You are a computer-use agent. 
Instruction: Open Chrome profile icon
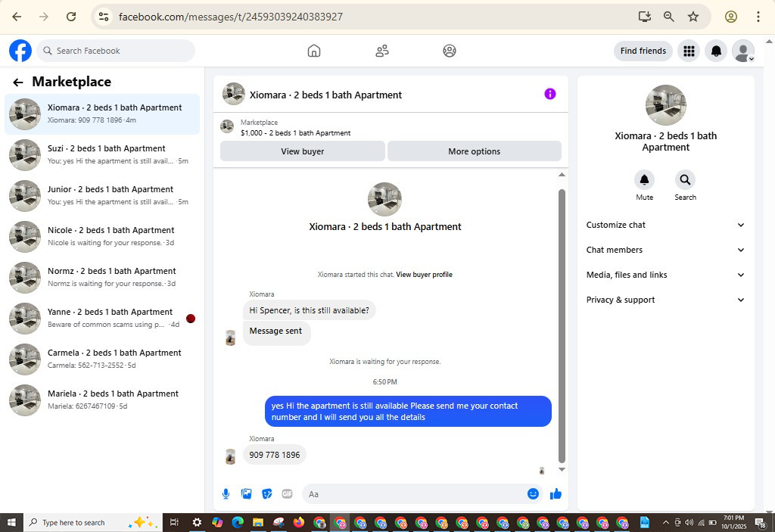tap(731, 17)
